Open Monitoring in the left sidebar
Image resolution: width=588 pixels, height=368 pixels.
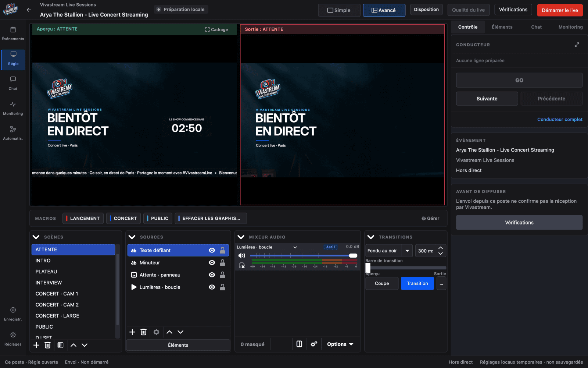(13, 109)
